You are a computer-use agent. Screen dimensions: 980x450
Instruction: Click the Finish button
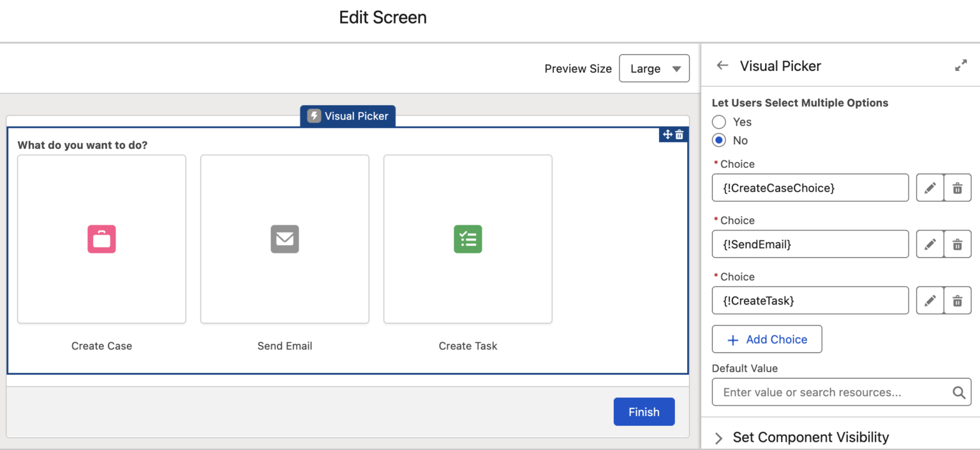[644, 412]
